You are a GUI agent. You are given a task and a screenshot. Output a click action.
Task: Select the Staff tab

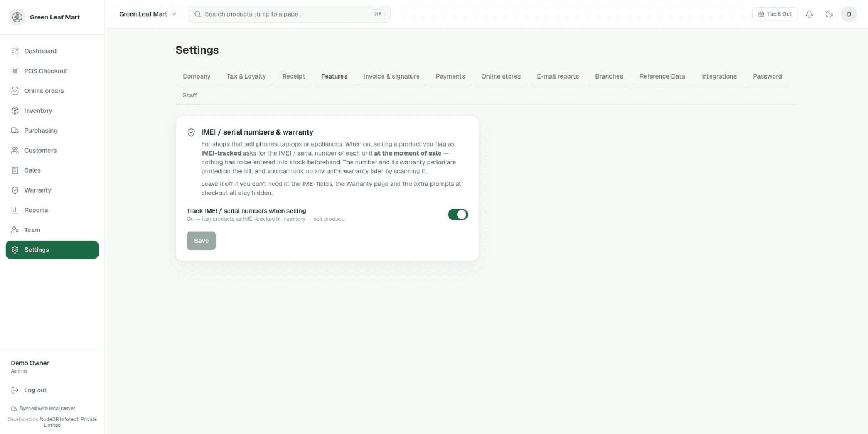(190, 95)
